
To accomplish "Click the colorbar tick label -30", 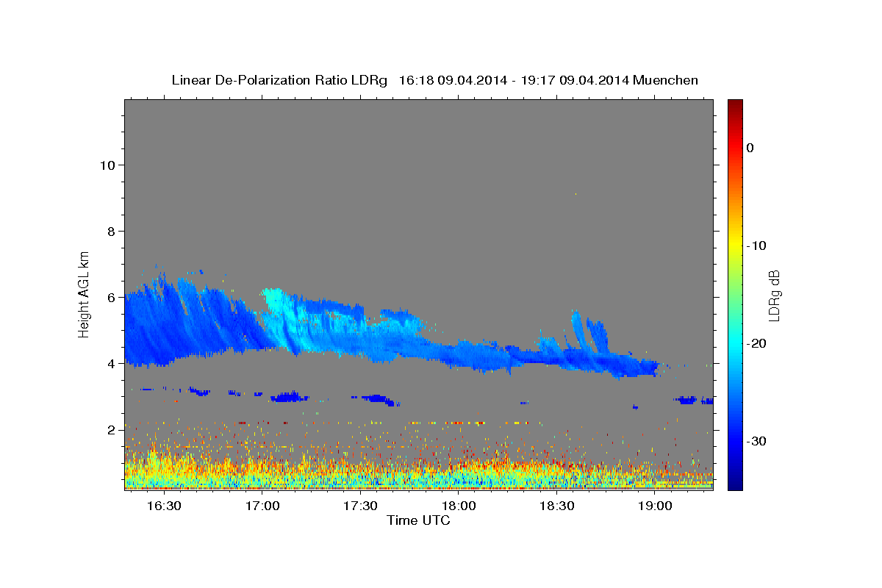I will pyautogui.click(x=756, y=441).
